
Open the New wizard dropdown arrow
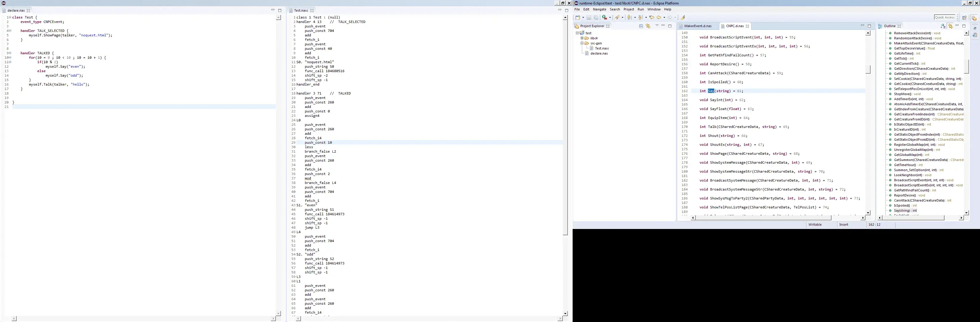click(x=583, y=18)
